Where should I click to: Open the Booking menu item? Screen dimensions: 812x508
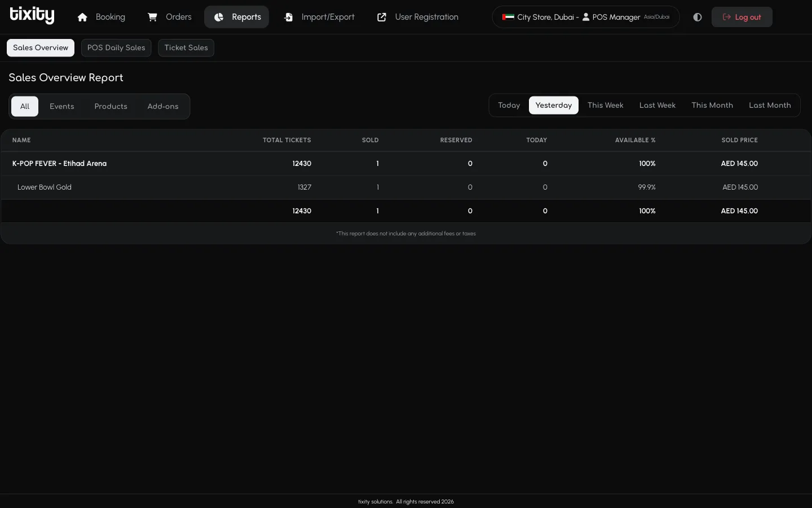(101, 17)
